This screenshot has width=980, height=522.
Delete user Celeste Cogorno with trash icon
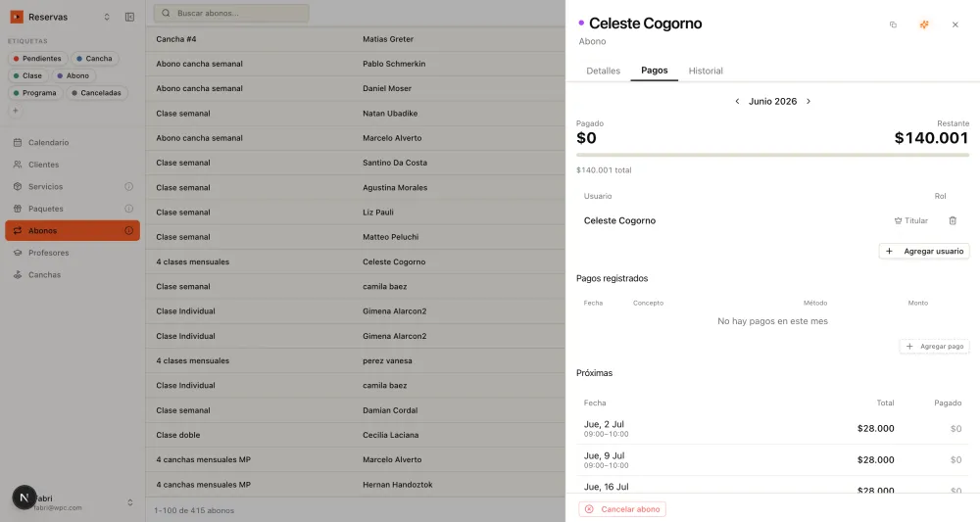pyautogui.click(x=953, y=220)
